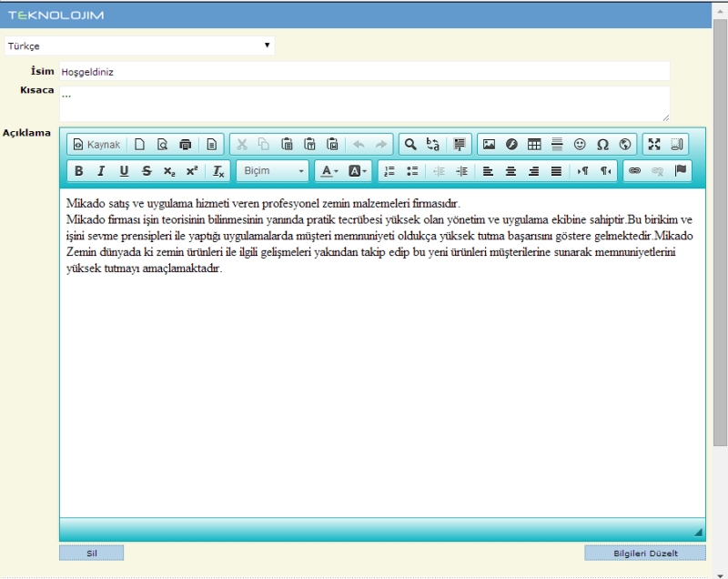This screenshot has width=728, height=579.
Task: Toggle italic formatting
Action: (101, 171)
